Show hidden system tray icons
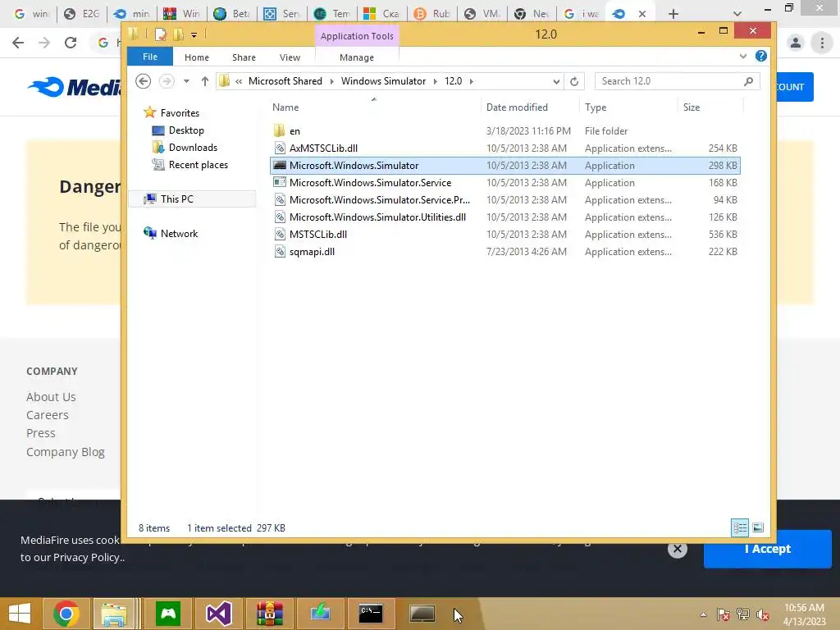This screenshot has width=840, height=630. pyautogui.click(x=703, y=614)
